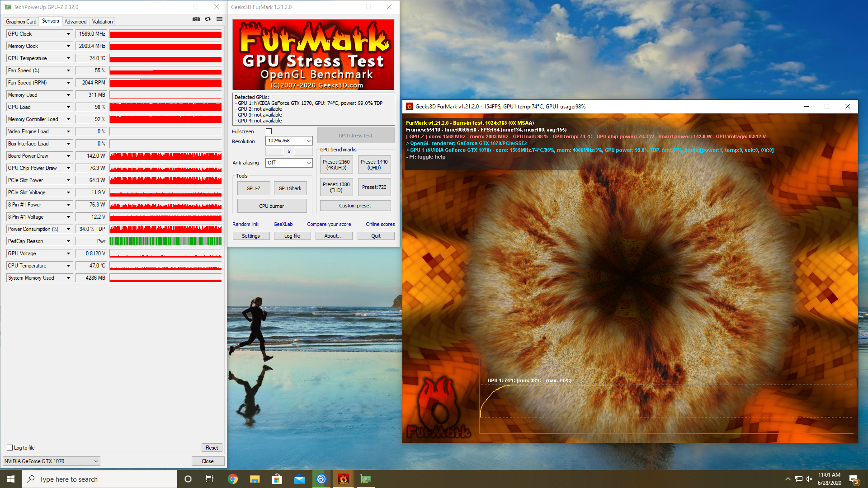Click the GPU-Z title bar app icon
The height and width of the screenshot is (488, 868).
8,7
